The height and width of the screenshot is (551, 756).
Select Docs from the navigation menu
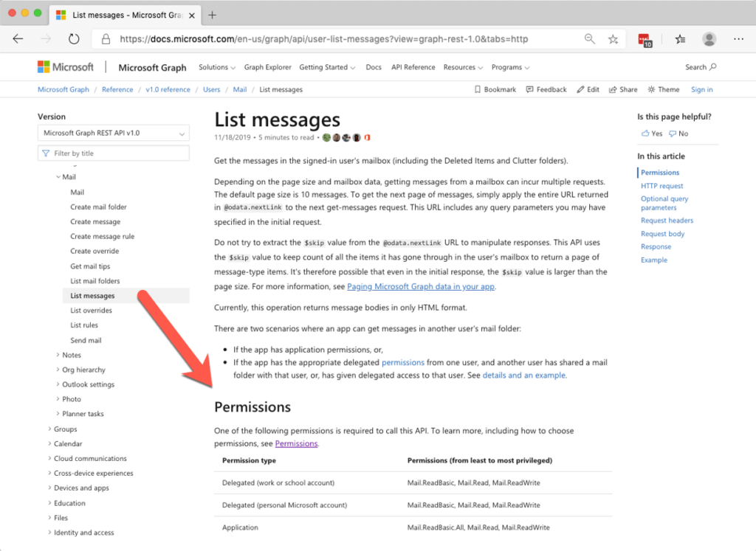click(x=374, y=66)
